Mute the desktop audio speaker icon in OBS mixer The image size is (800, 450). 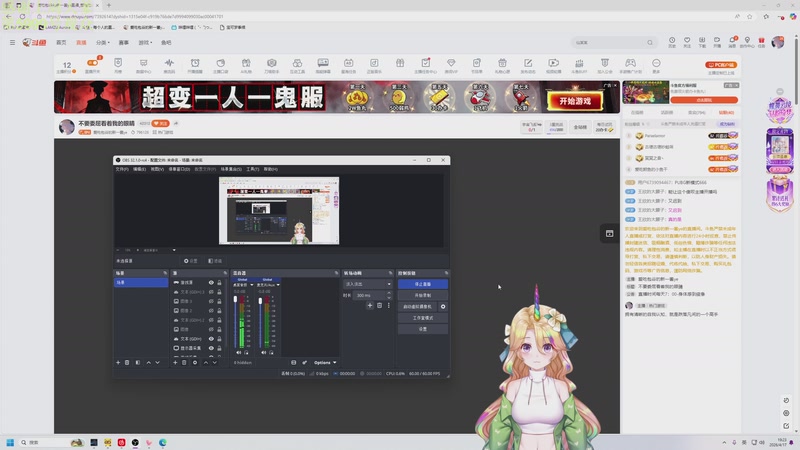click(x=238, y=353)
